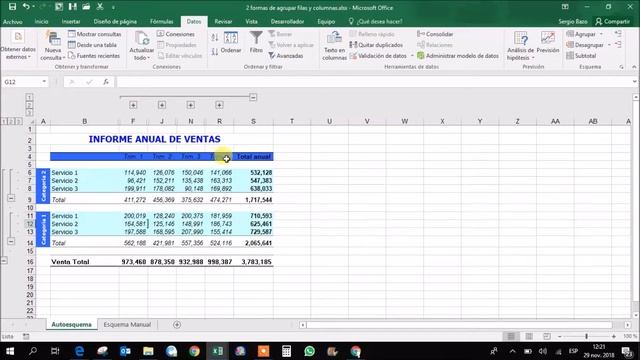
Task: Open Consolidar tool
Action: (435, 34)
